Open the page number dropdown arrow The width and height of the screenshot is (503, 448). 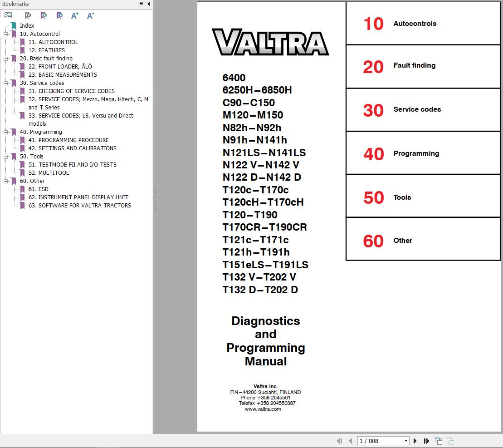406,441
